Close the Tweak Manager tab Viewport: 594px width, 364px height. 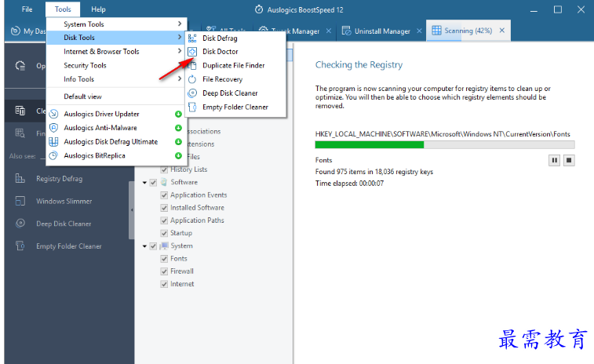coord(329,31)
